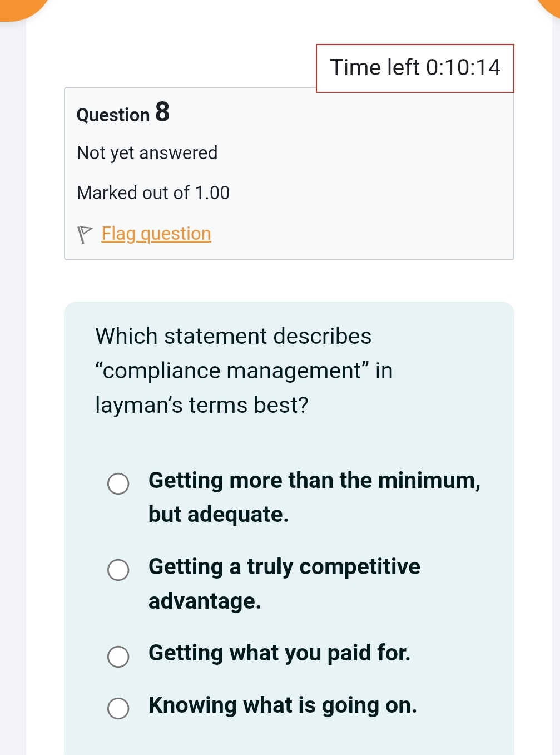Click the flag icon beside Flag question

pos(85,233)
